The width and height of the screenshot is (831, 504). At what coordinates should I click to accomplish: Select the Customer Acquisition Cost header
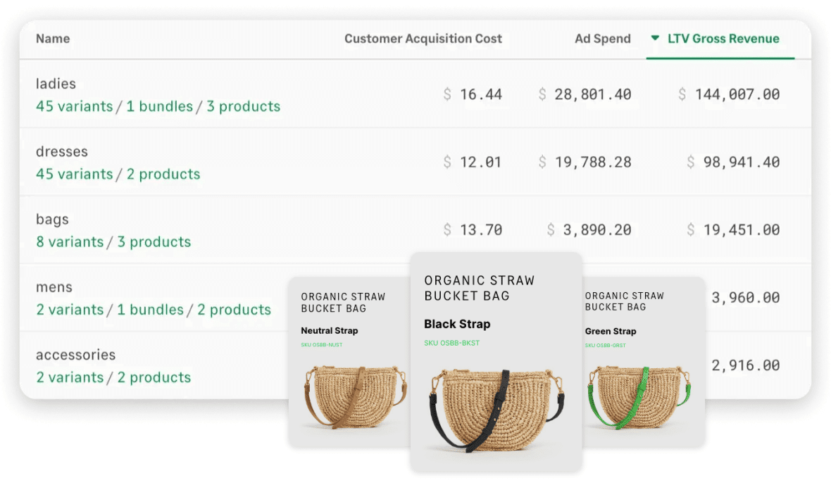tap(423, 39)
